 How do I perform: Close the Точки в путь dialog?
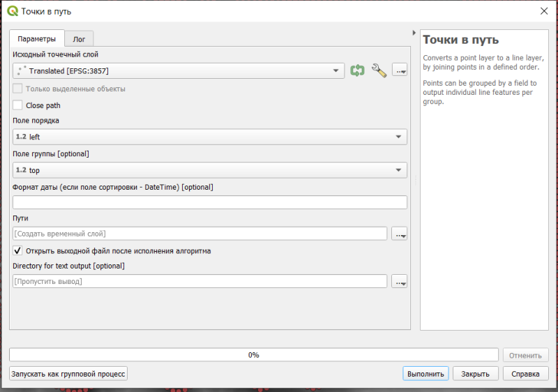coord(544,11)
